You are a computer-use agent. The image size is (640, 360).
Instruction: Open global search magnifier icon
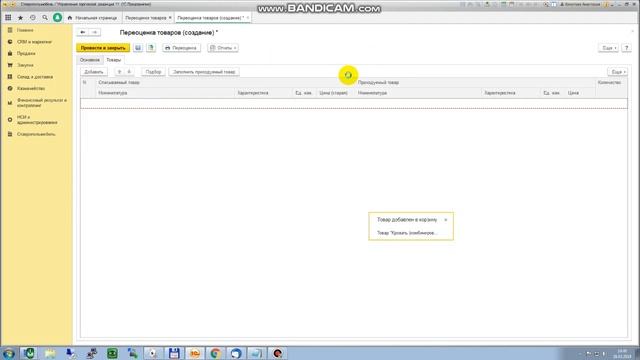[x=45, y=18]
